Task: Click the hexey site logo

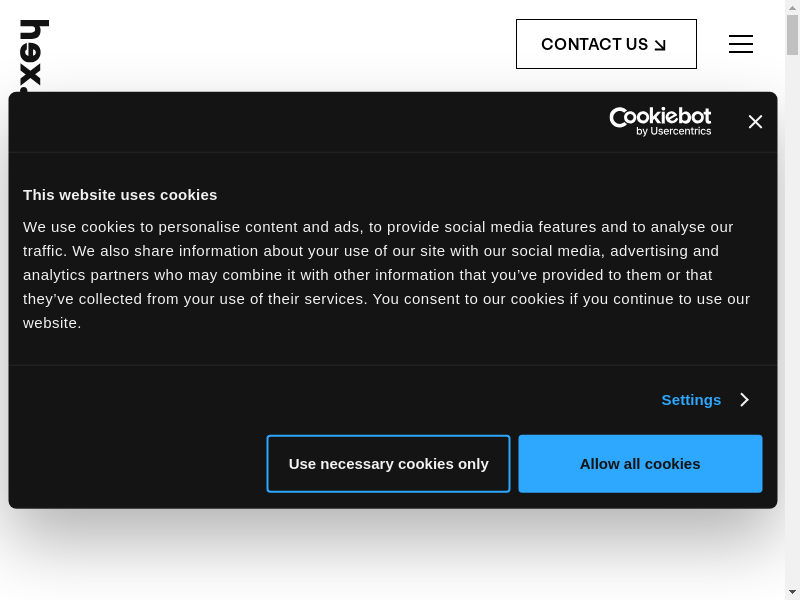Action: point(34,52)
